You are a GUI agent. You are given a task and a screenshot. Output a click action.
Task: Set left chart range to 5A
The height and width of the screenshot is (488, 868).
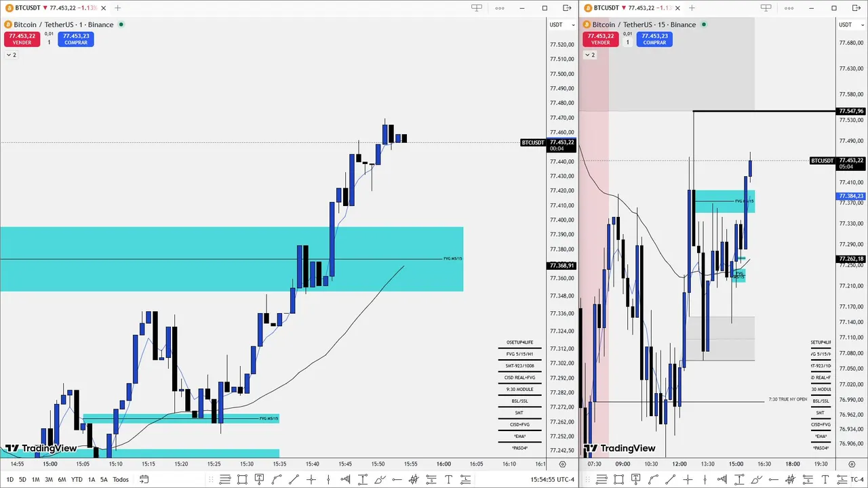click(x=104, y=479)
